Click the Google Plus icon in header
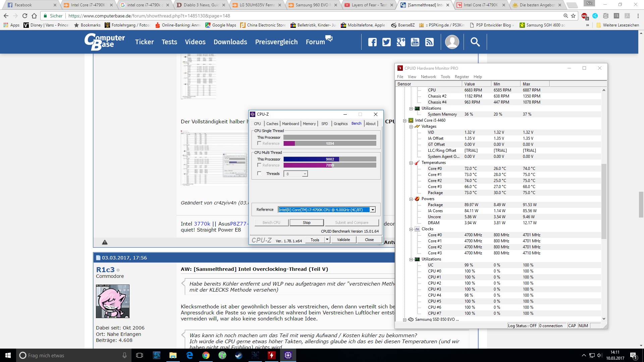 [401, 42]
